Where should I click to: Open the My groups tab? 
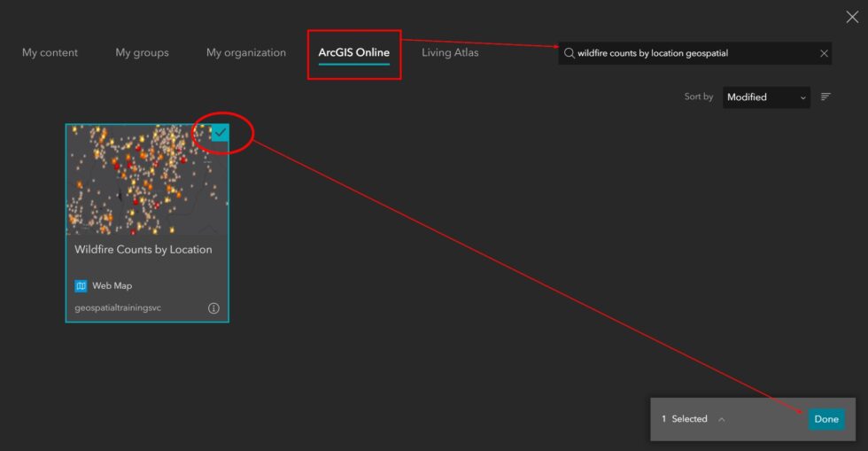pos(142,52)
